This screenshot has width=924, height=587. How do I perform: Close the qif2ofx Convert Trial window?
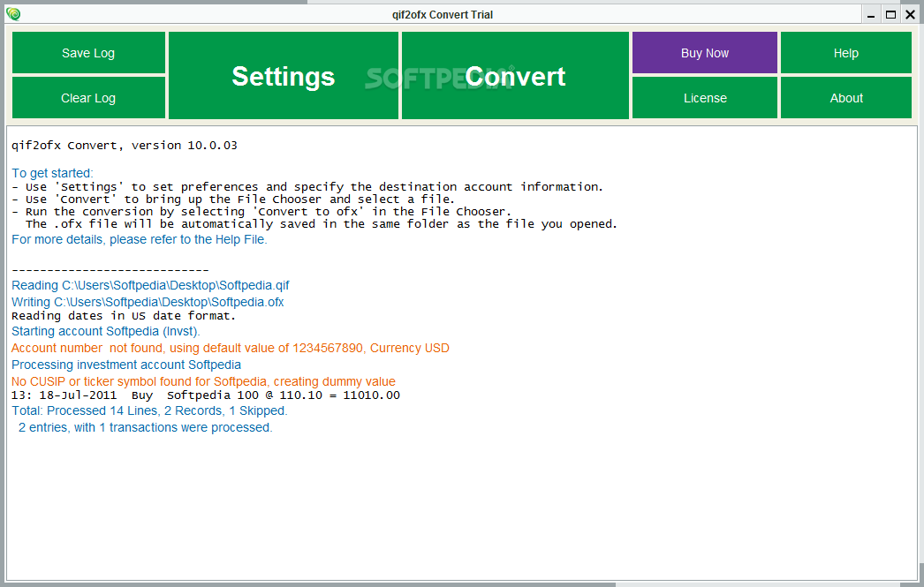[910, 15]
